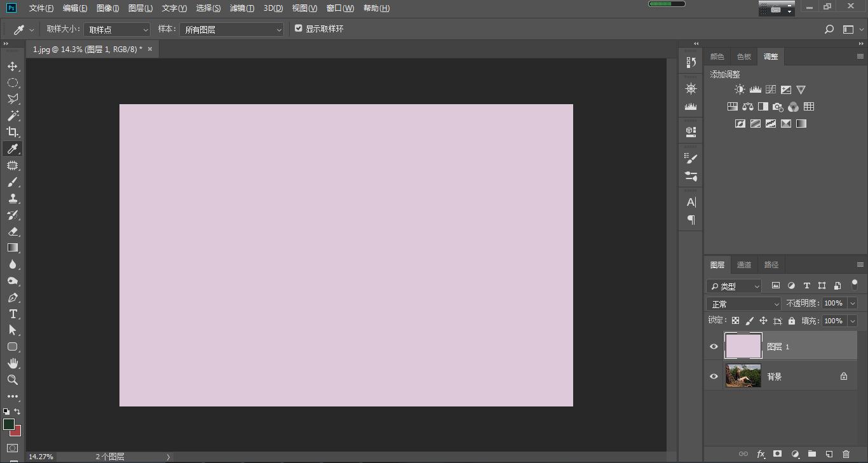Close the 1.jpg document tab

[x=150, y=49]
